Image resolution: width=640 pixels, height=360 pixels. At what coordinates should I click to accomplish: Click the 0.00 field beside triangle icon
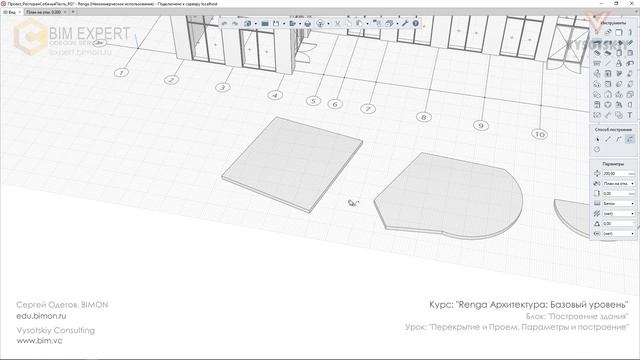click(x=619, y=224)
